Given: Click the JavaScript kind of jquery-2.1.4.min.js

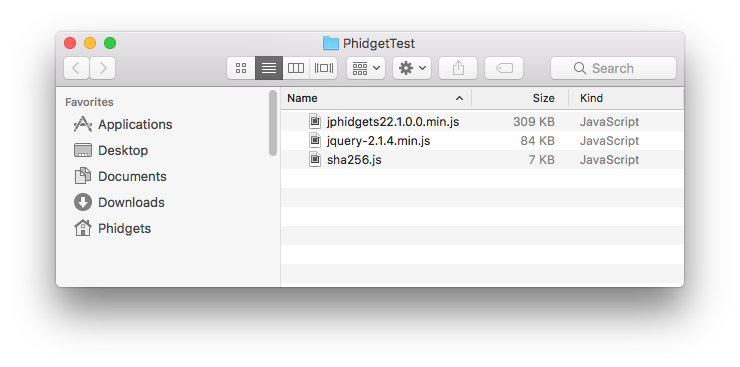Looking at the screenshot, I should 609,141.
